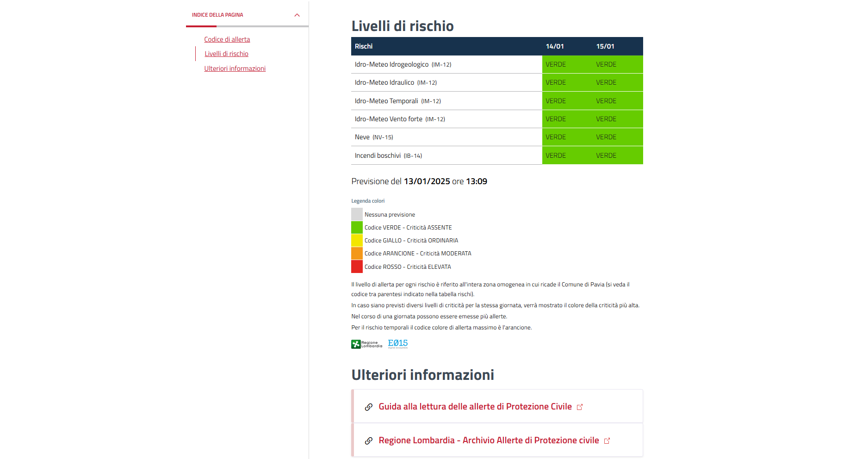The width and height of the screenshot is (868, 459).
Task: Click external-link icon after Guida alla lettura
Action: pos(580,407)
